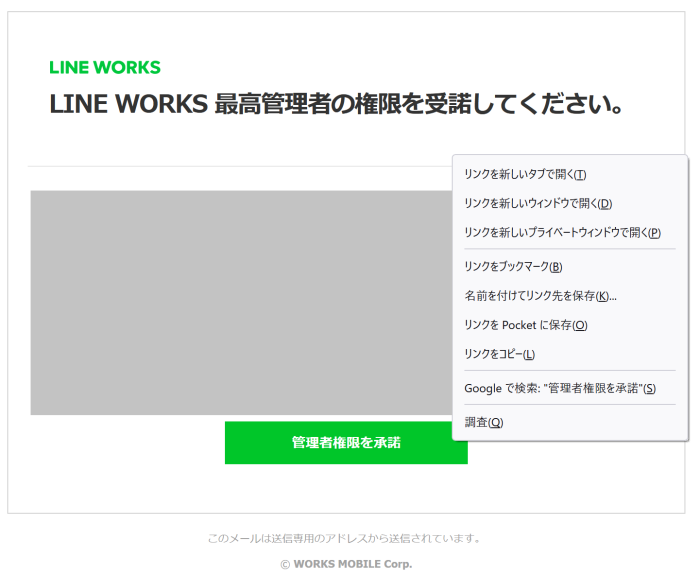This screenshot has height=576, width=700.
Task: Click the © WORKS MOBILE Corp. footer text
Action: (346, 564)
